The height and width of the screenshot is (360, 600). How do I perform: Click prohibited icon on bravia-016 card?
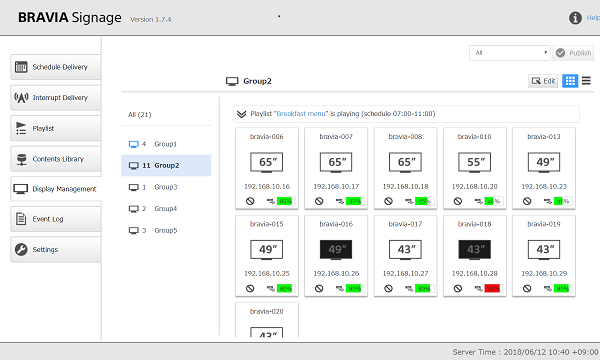coord(319,288)
